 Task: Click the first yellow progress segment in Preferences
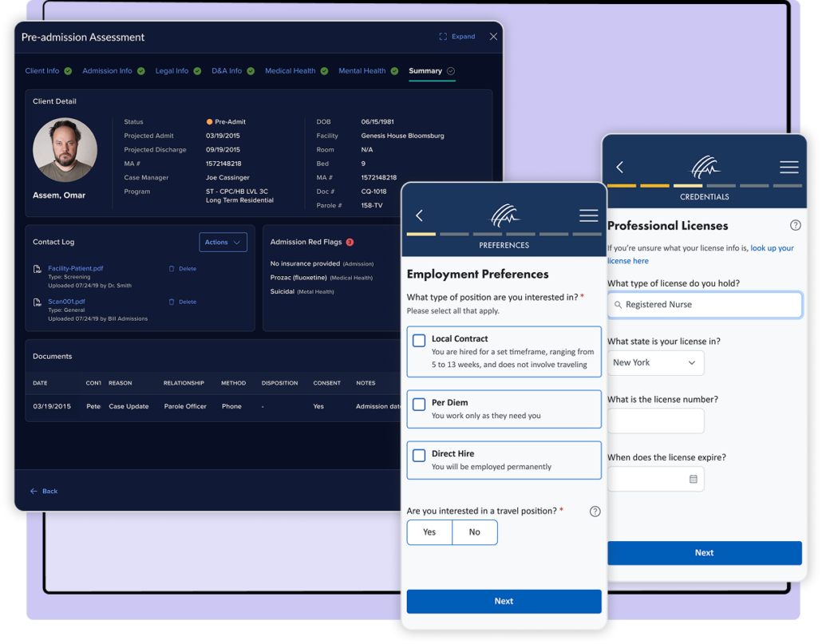click(421, 235)
